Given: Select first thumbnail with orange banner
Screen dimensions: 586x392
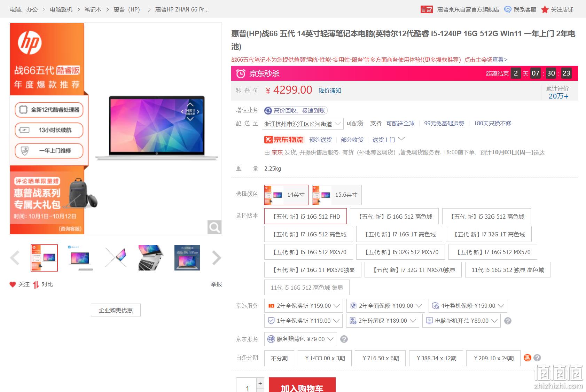Looking at the screenshot, I should (44, 258).
